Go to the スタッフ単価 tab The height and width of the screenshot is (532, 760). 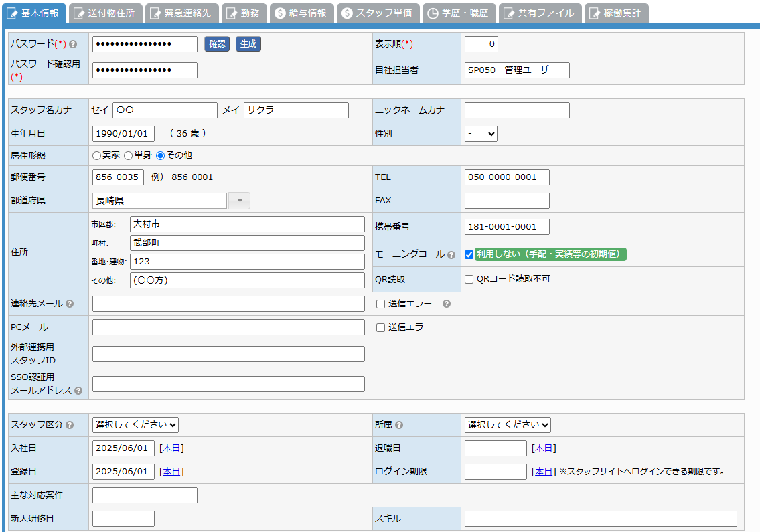coord(378,13)
